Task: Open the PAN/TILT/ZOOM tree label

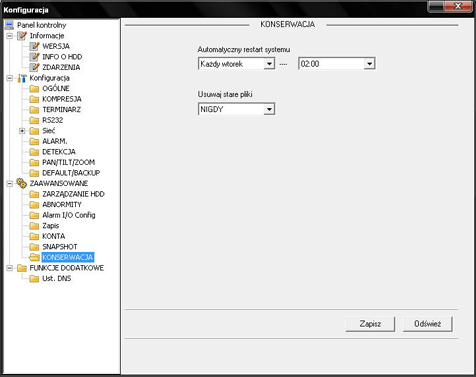Action: tap(68, 162)
